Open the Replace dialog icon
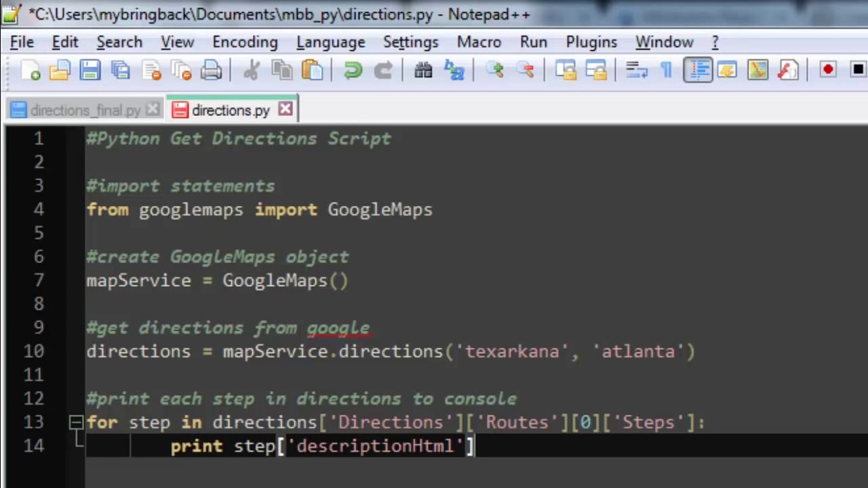This screenshot has width=868, height=488. (454, 70)
